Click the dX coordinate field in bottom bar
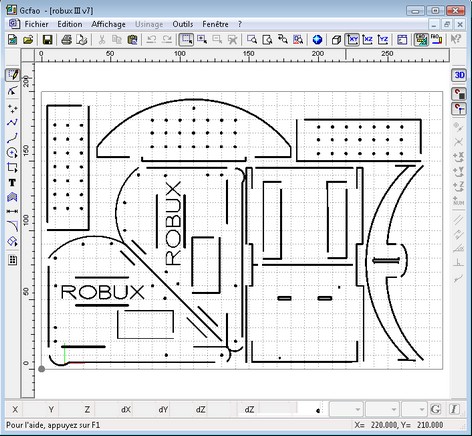 143,409
